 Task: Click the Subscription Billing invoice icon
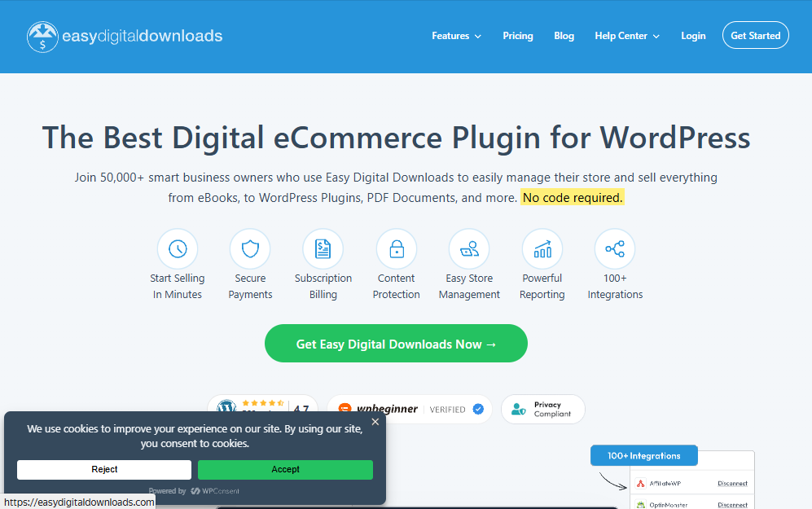pyautogui.click(x=323, y=249)
